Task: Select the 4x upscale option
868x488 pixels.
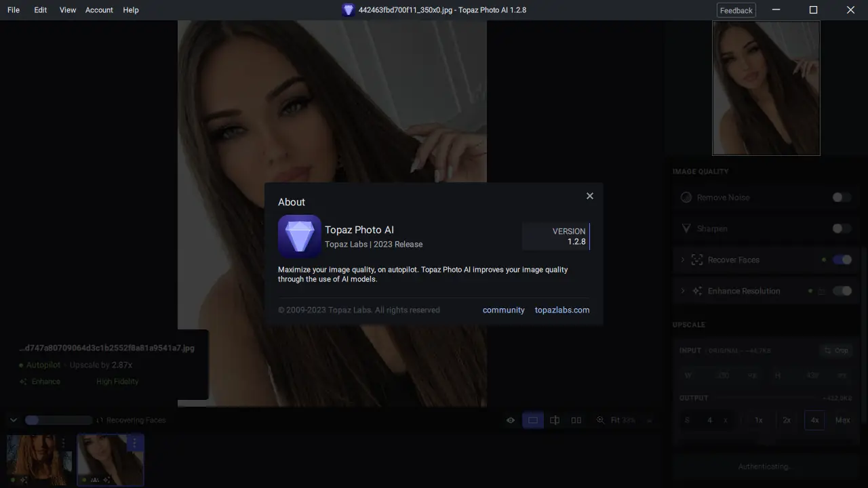Action: 815,420
